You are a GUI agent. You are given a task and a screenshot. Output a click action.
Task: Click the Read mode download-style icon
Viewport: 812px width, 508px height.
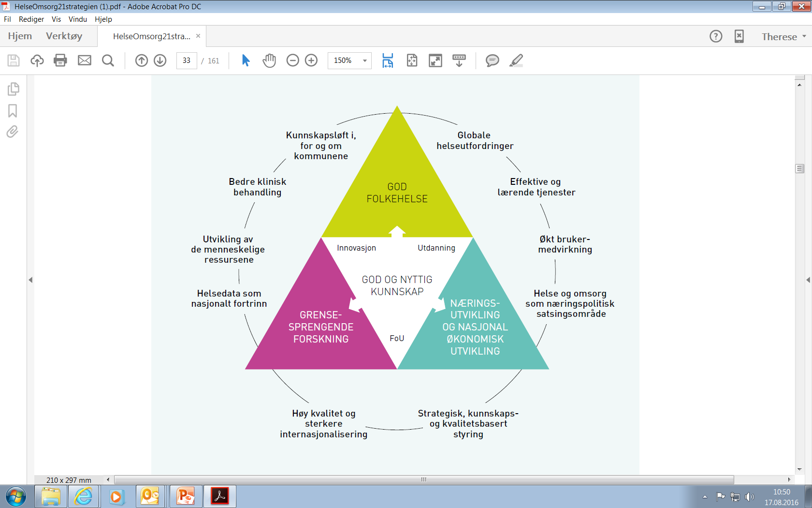click(459, 60)
